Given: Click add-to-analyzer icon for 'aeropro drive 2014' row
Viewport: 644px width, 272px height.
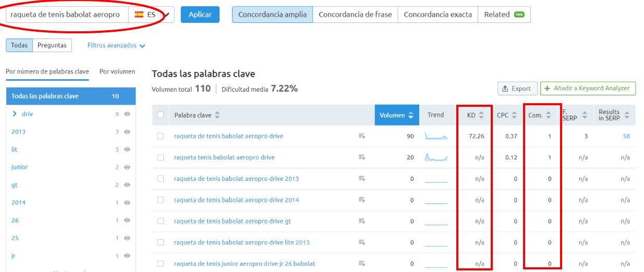Looking at the screenshot, I should [362, 200].
